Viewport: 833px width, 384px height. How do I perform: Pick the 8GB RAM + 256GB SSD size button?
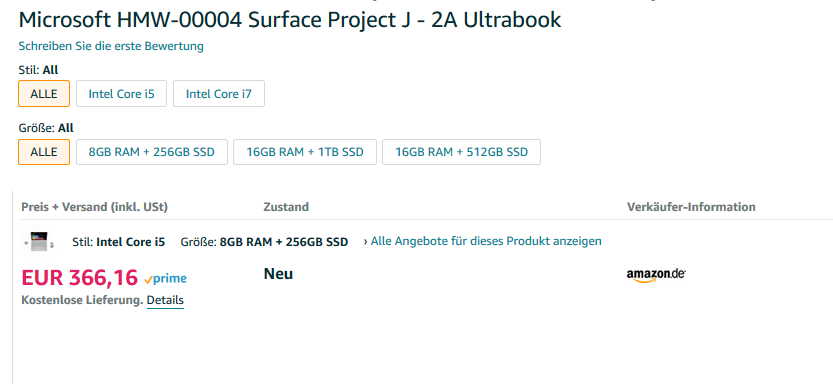151,152
